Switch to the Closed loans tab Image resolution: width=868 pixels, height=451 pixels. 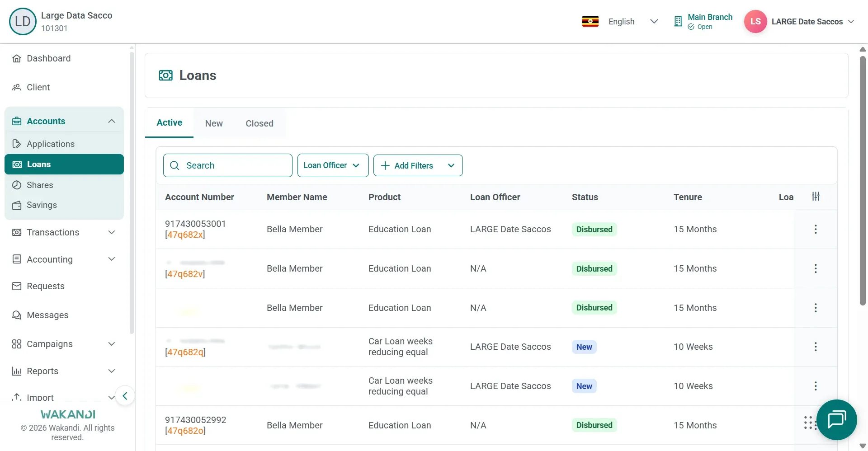(x=259, y=123)
